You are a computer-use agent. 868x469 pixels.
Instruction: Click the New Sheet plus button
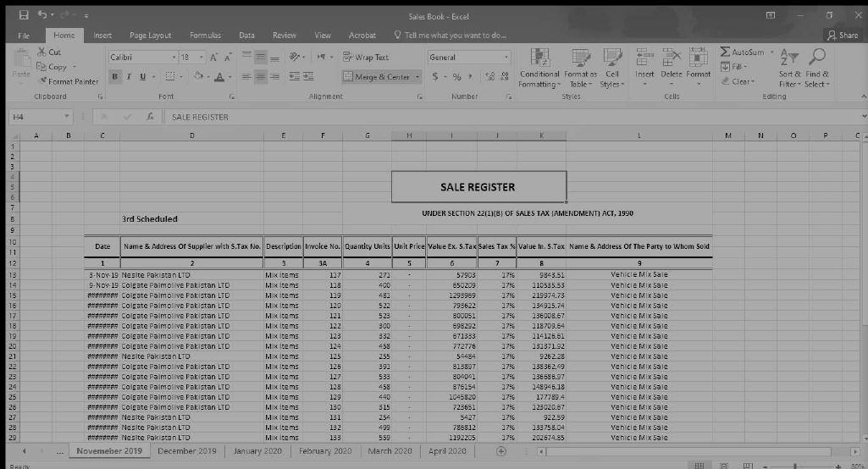coord(501,451)
